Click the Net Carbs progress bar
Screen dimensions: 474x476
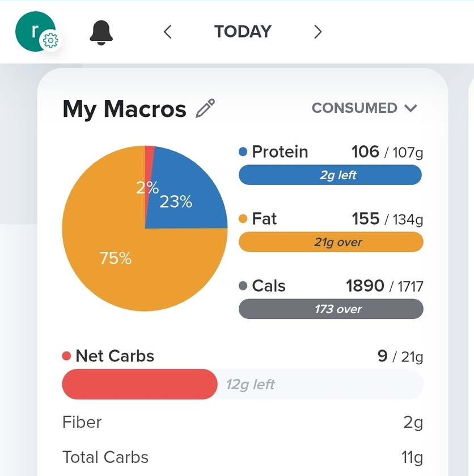click(x=242, y=384)
